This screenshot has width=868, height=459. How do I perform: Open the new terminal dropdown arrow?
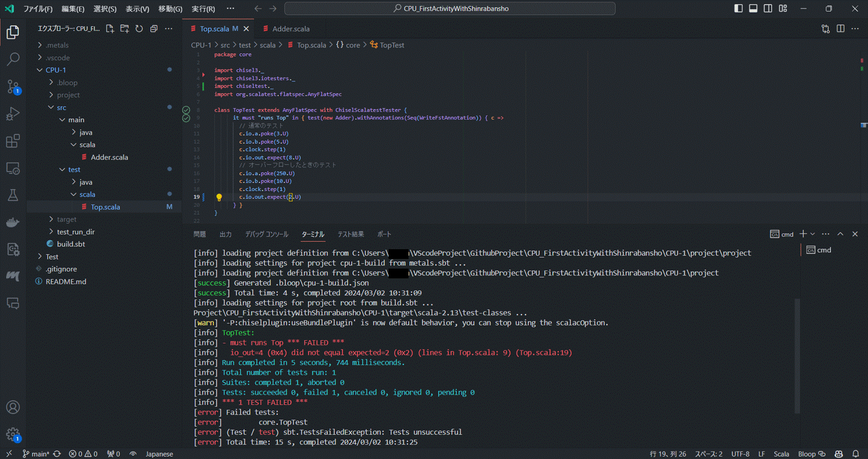(813, 234)
